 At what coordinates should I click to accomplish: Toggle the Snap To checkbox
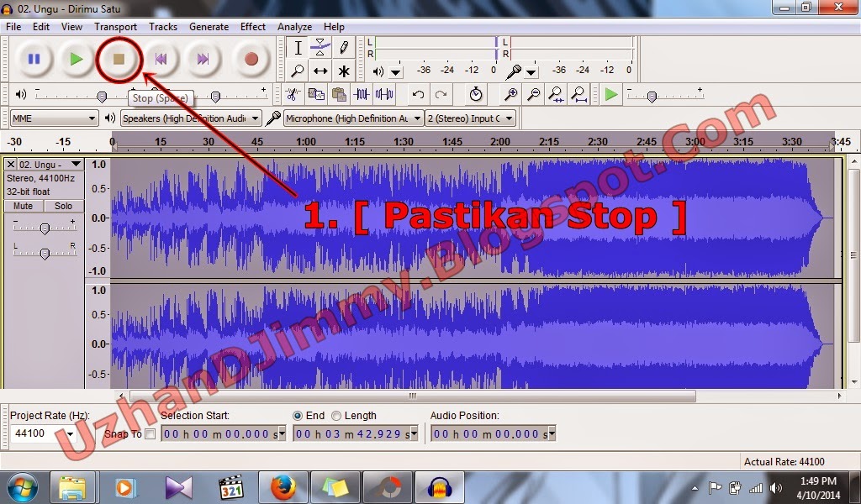(x=150, y=434)
